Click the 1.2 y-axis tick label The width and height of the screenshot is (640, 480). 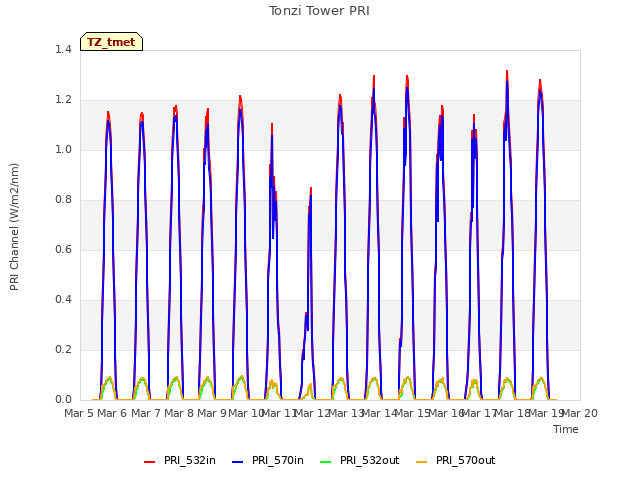pyautogui.click(x=63, y=100)
